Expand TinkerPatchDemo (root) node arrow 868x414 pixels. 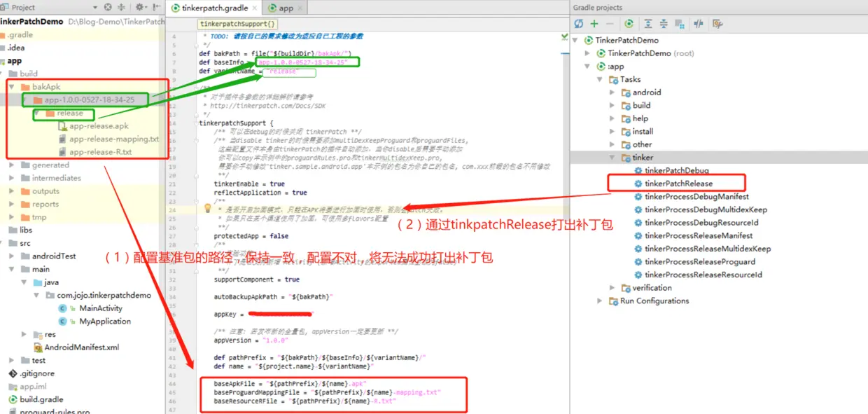587,53
